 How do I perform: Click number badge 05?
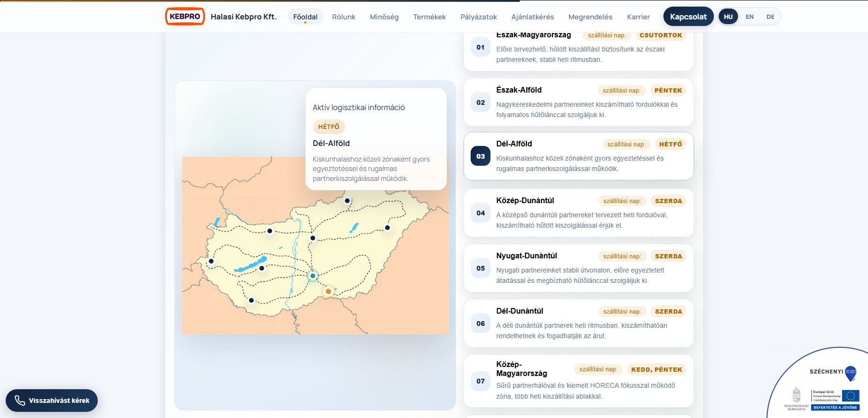pos(481,268)
